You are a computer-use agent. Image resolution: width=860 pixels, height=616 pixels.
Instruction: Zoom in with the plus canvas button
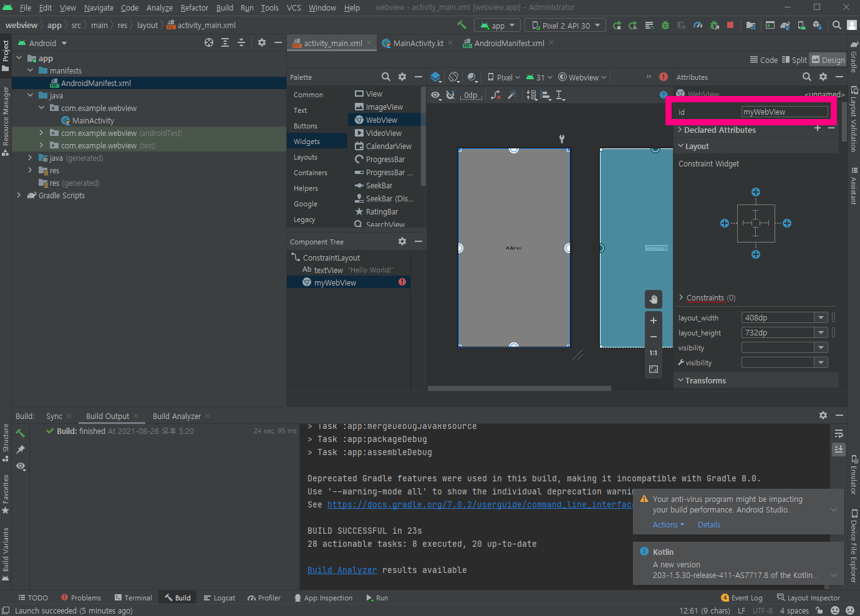tap(654, 320)
